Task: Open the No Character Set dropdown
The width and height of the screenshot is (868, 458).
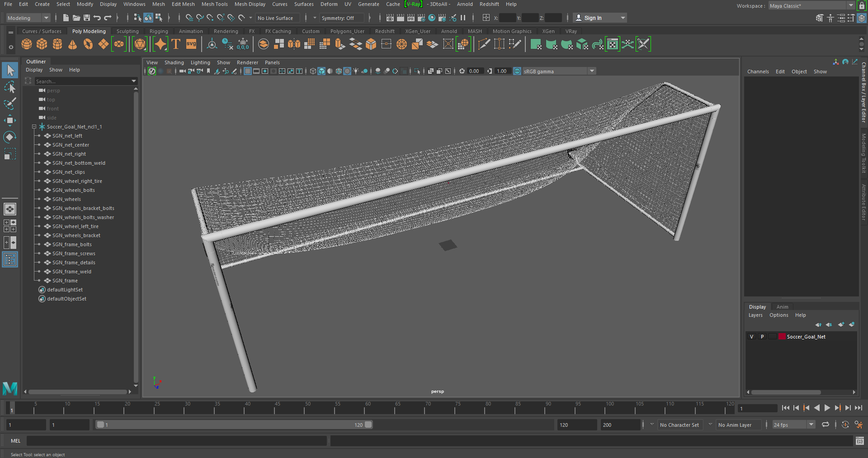Action: click(x=679, y=425)
